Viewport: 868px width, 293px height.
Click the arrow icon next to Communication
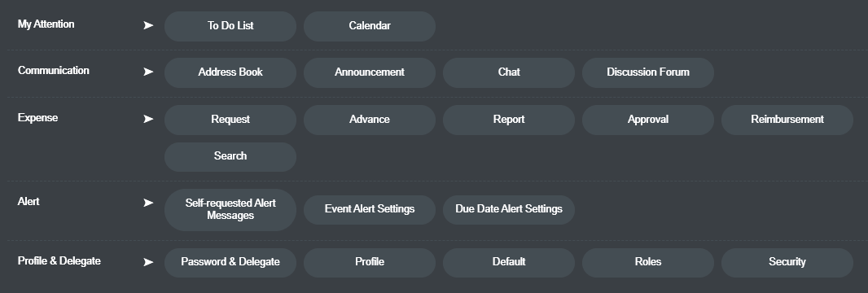click(x=148, y=72)
